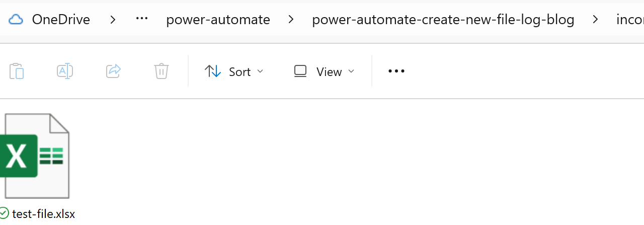644x225 pixels.
Task: Click the test-file.xlsx file name
Action: tap(43, 214)
